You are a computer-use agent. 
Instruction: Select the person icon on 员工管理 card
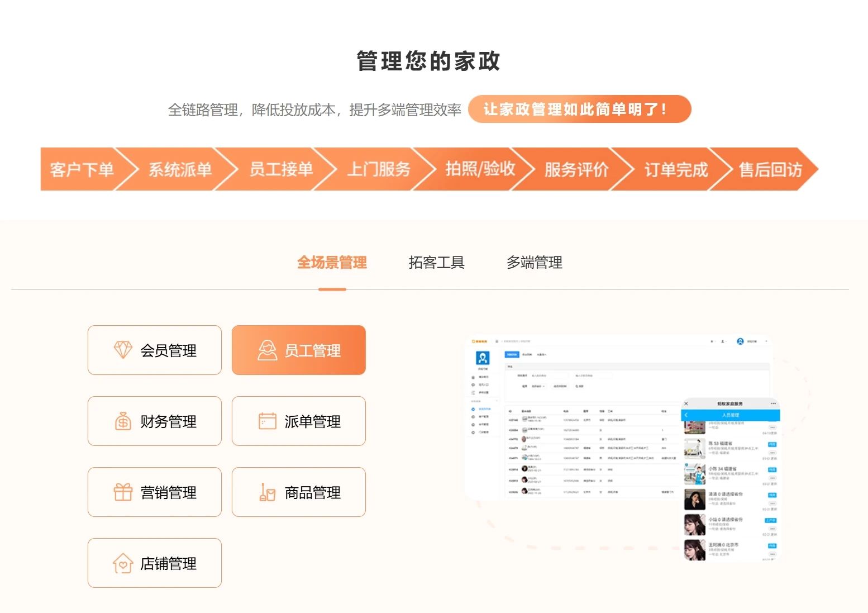[268, 350]
